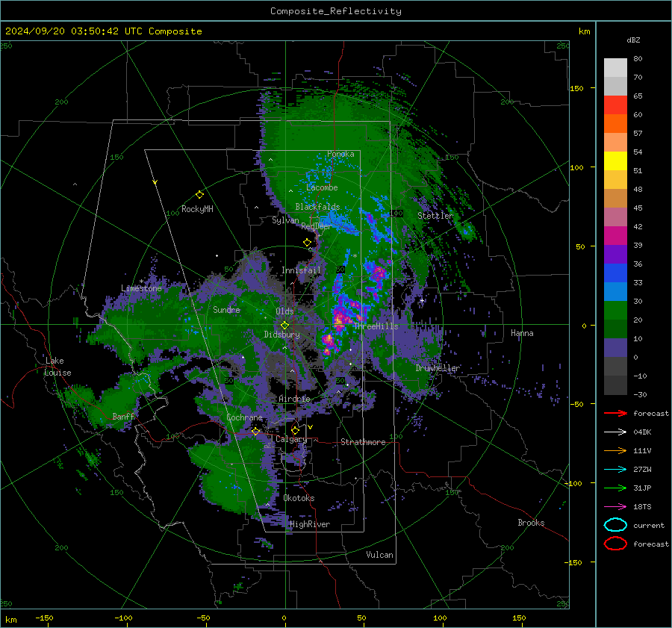The height and width of the screenshot is (628, 672).
Task: Click the green 31JP arrow in legend
Action: (615, 488)
